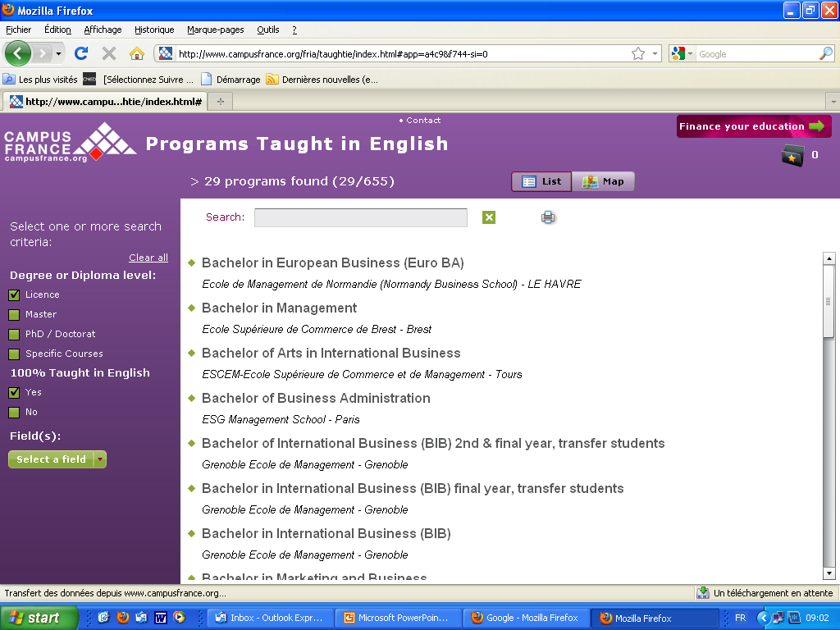
Task: Open Bachelor of Arts in International Business
Action: (331, 353)
